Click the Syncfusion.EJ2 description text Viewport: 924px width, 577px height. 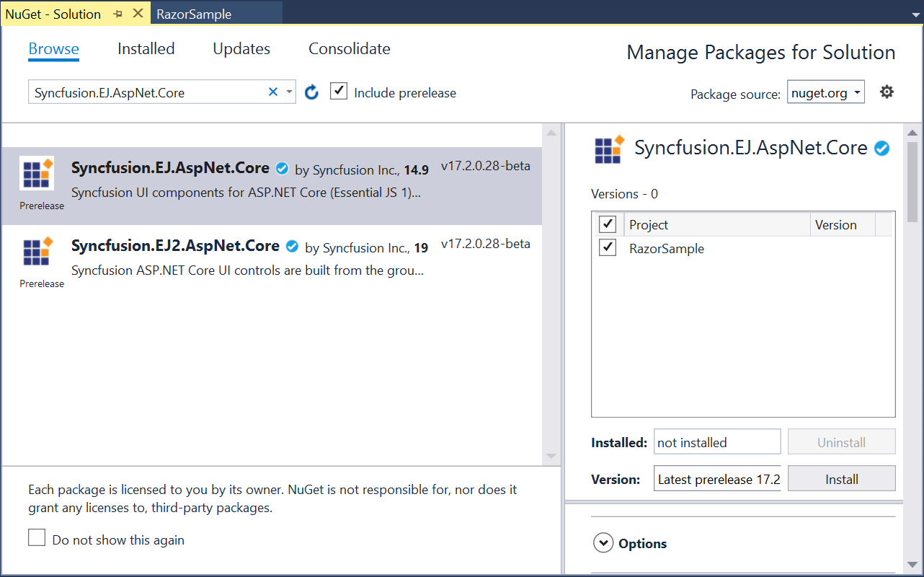tap(247, 271)
